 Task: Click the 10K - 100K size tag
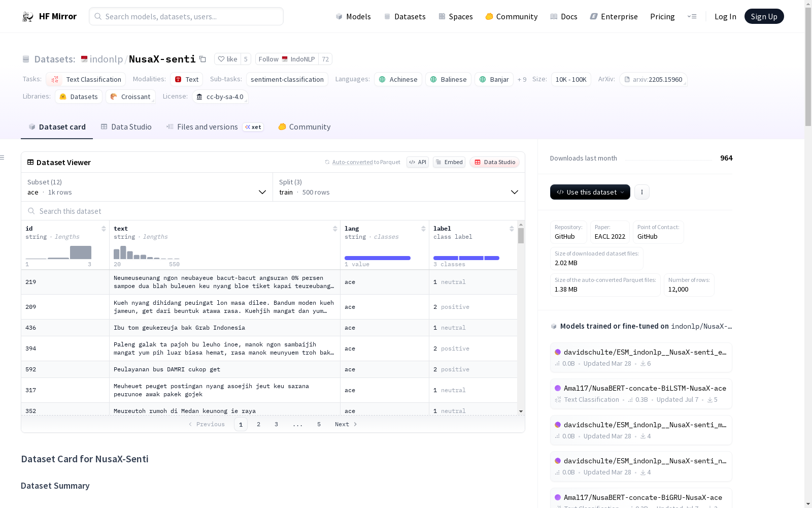click(x=571, y=79)
